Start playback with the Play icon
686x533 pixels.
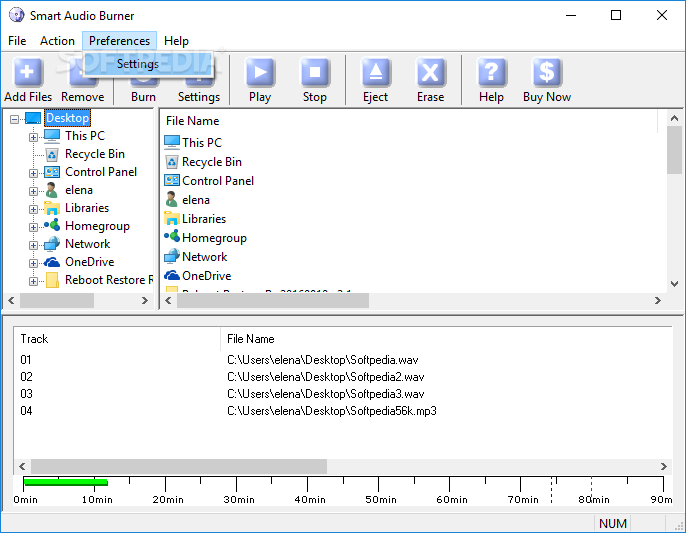coord(260,72)
